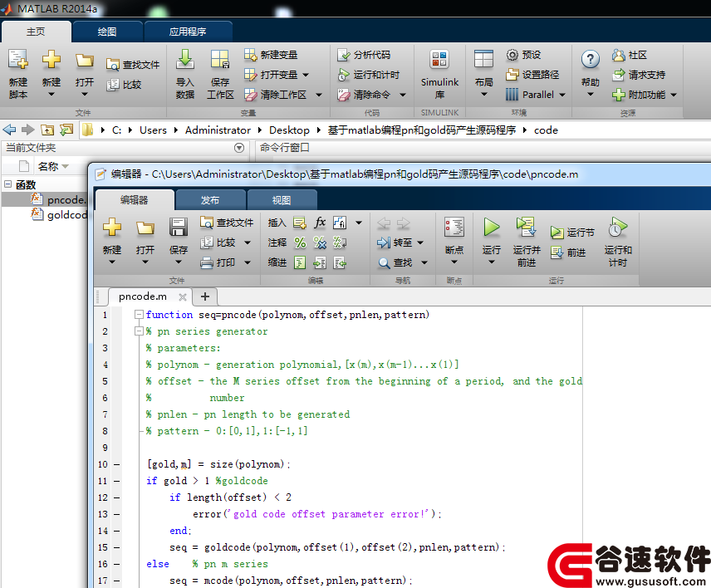The image size is (711, 588).
Task: Click 比较 in the main toolbar file group
Action: click(125, 85)
